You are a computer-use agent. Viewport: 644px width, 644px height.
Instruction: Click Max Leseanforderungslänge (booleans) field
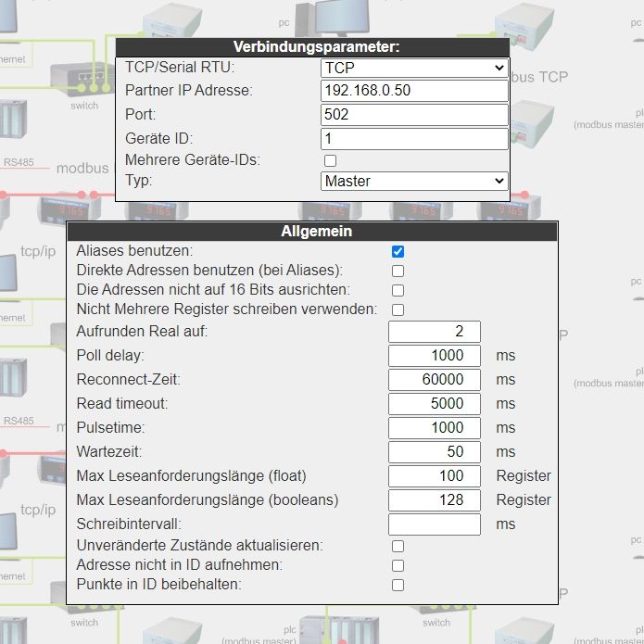[435, 500]
